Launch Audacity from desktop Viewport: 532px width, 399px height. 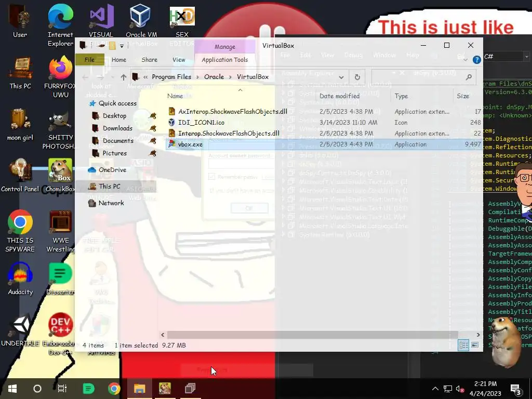(x=20, y=279)
